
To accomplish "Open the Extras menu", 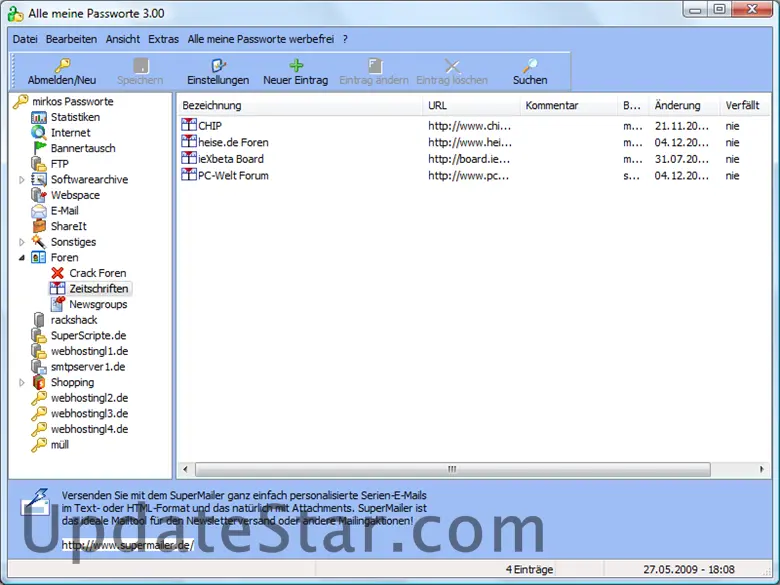I will pyautogui.click(x=163, y=39).
